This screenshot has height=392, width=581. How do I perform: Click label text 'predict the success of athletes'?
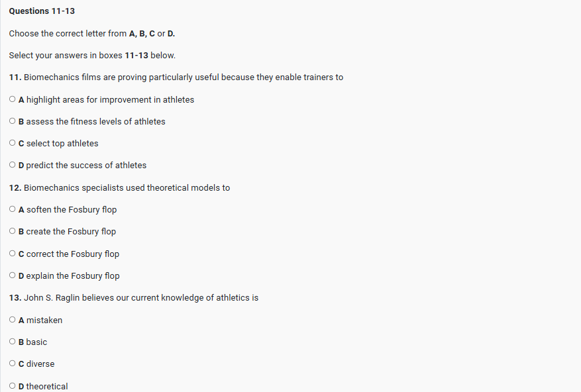86,165
